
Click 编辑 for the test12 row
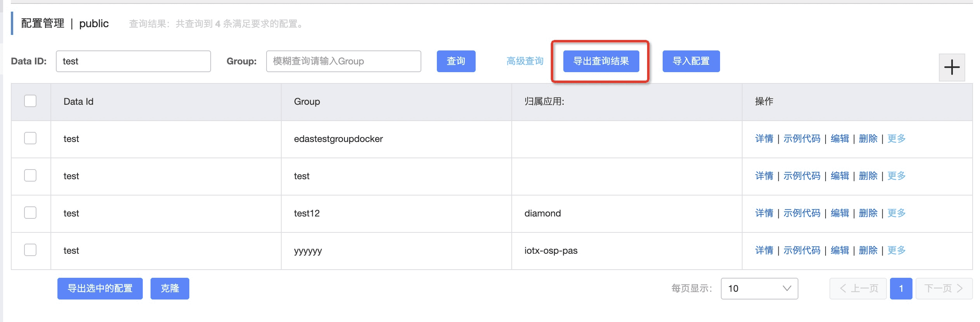[840, 213]
